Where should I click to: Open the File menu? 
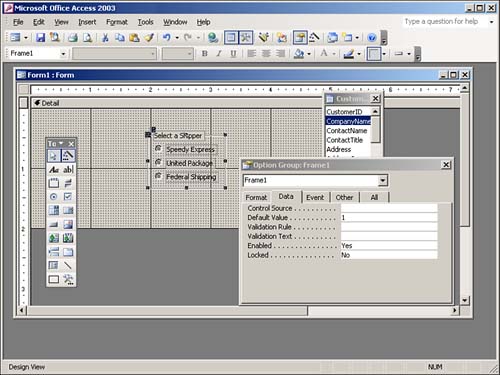18,22
